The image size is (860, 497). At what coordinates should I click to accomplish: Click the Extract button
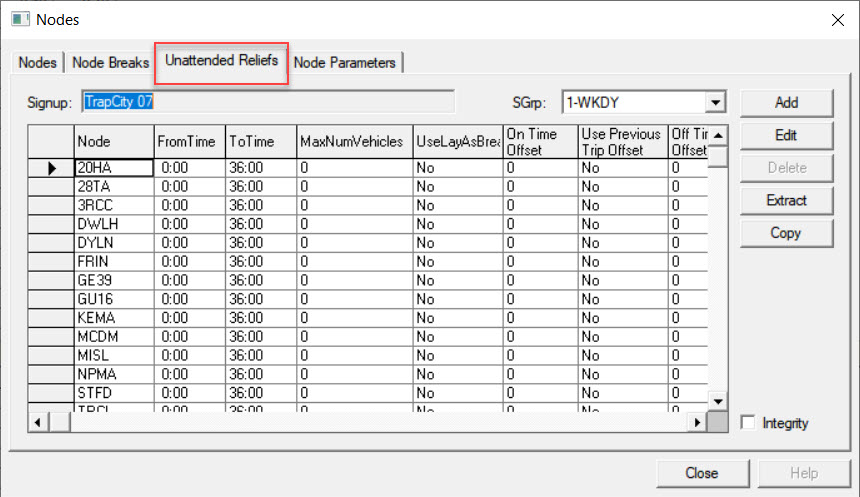pyautogui.click(x=786, y=200)
